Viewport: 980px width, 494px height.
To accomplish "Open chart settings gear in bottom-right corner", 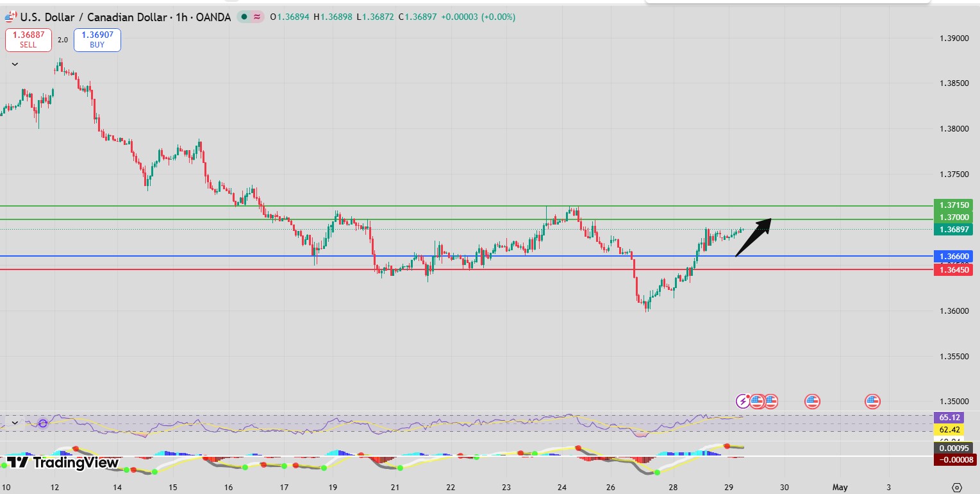I will coord(957,487).
